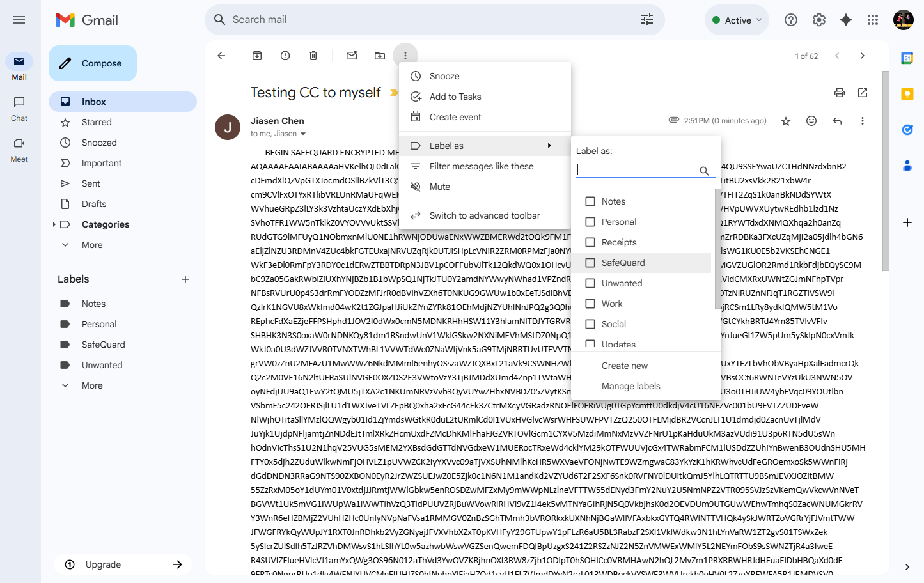Archive this email with the archive icon
This screenshot has width=924, height=583.
pos(257,56)
